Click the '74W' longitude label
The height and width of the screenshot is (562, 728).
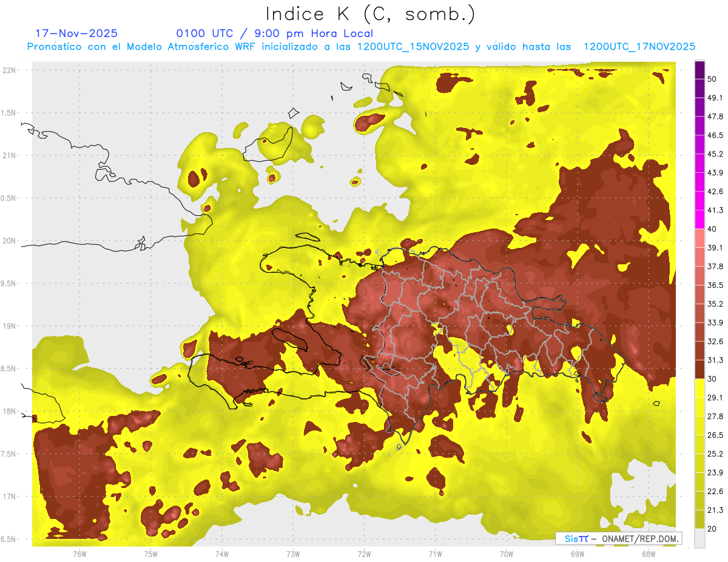click(222, 554)
